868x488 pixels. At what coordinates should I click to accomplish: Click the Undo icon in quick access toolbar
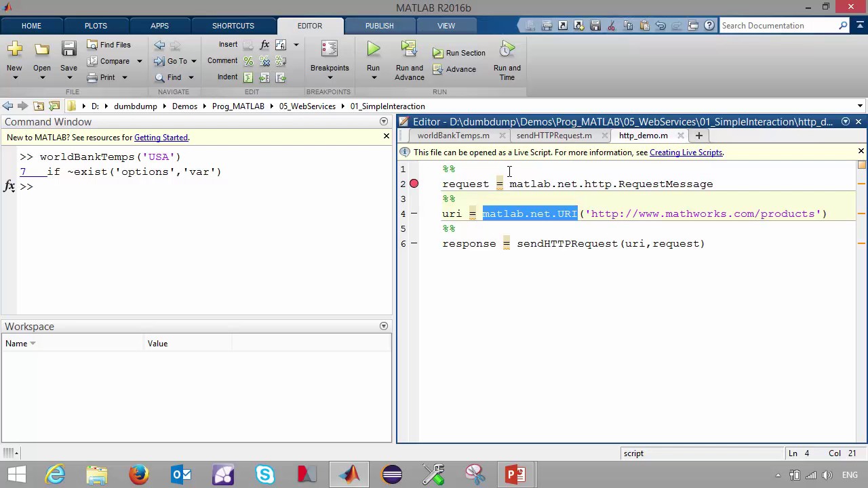[x=660, y=26]
